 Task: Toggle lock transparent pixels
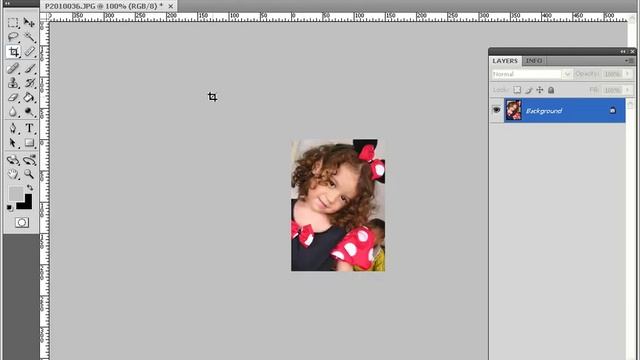coord(517,90)
